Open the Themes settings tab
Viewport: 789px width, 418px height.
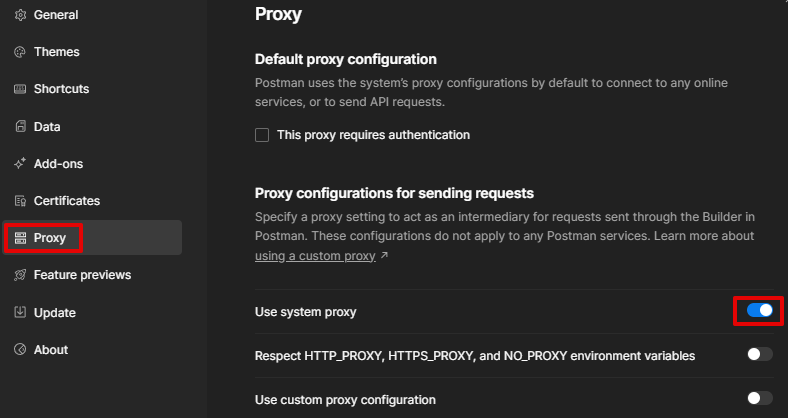(56, 52)
